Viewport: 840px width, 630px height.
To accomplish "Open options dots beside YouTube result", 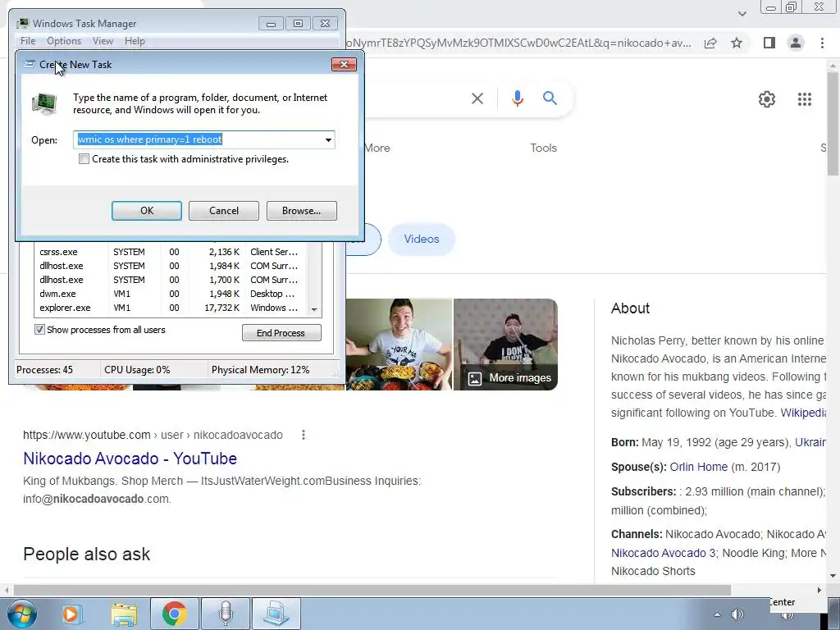I will (x=304, y=435).
